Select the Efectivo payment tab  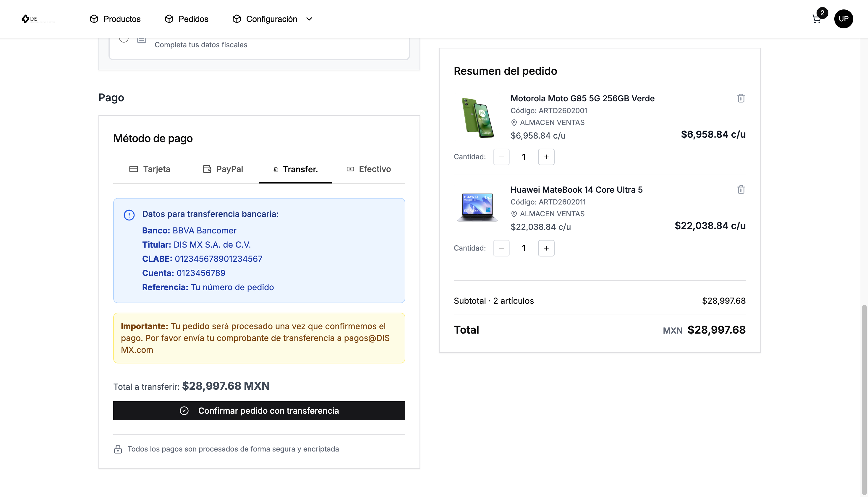pos(369,169)
